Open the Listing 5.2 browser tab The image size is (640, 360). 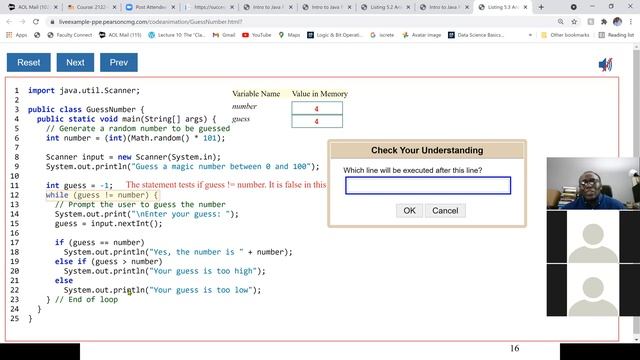click(x=384, y=7)
